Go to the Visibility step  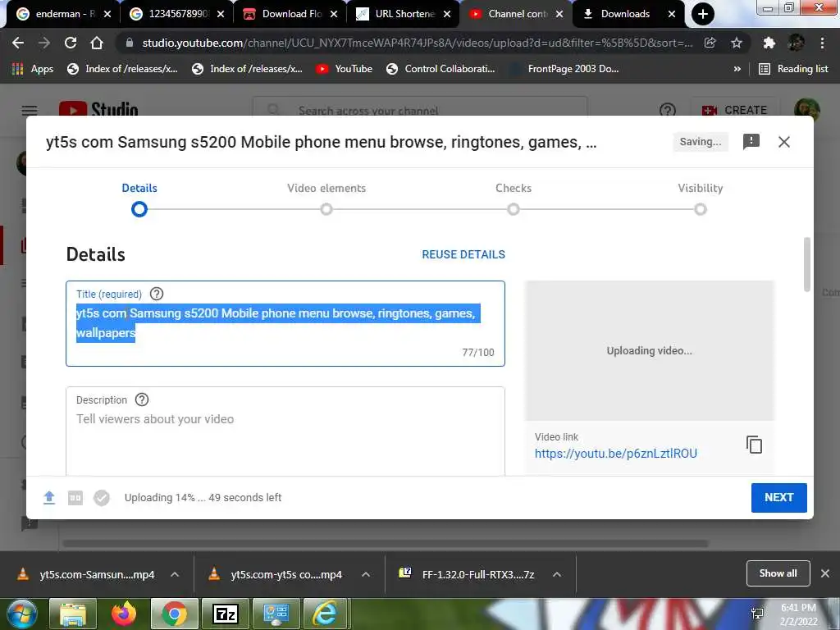point(701,199)
